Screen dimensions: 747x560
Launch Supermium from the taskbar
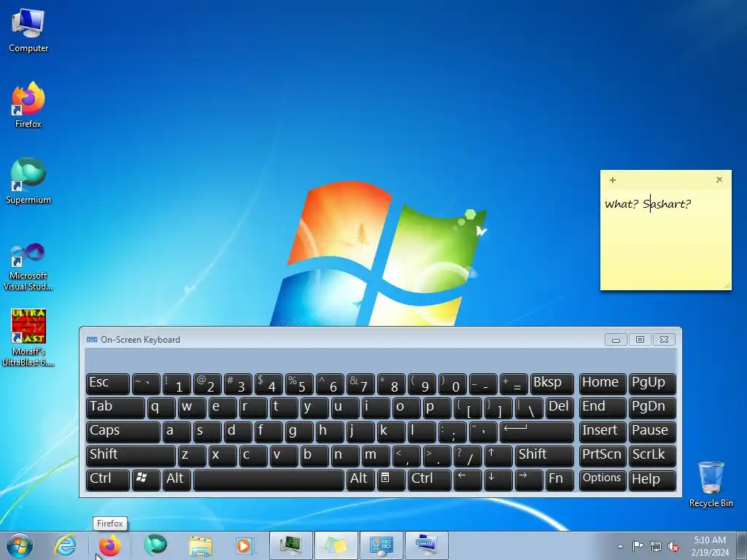pos(155,545)
